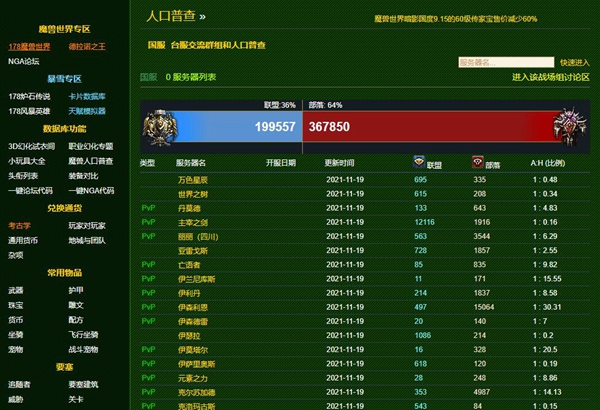Open 178魔兽世界 in the sidebar
The image size is (600, 410).
tap(29, 46)
